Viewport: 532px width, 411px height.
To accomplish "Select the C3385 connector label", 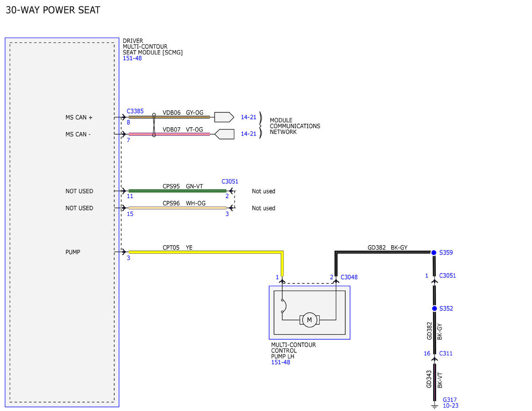I will click(x=135, y=111).
